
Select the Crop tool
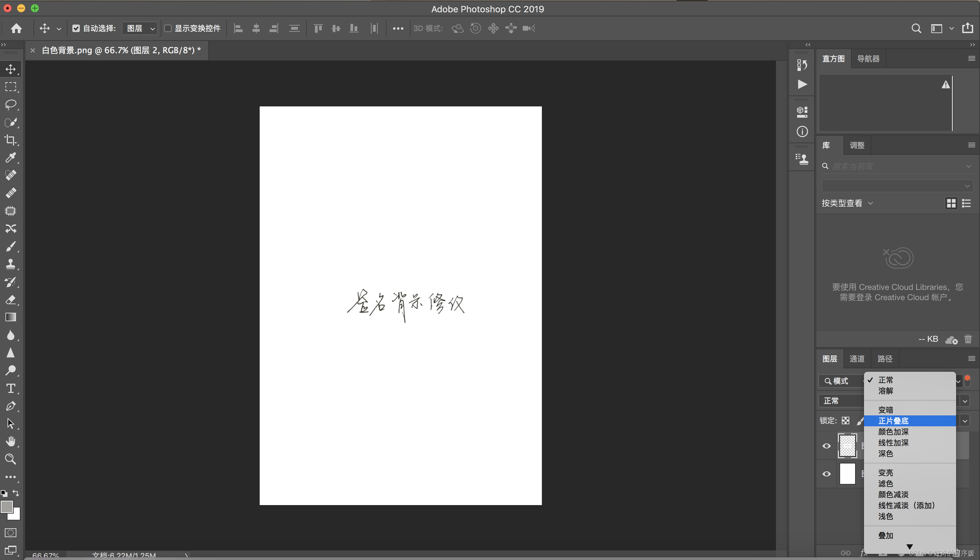[10, 140]
